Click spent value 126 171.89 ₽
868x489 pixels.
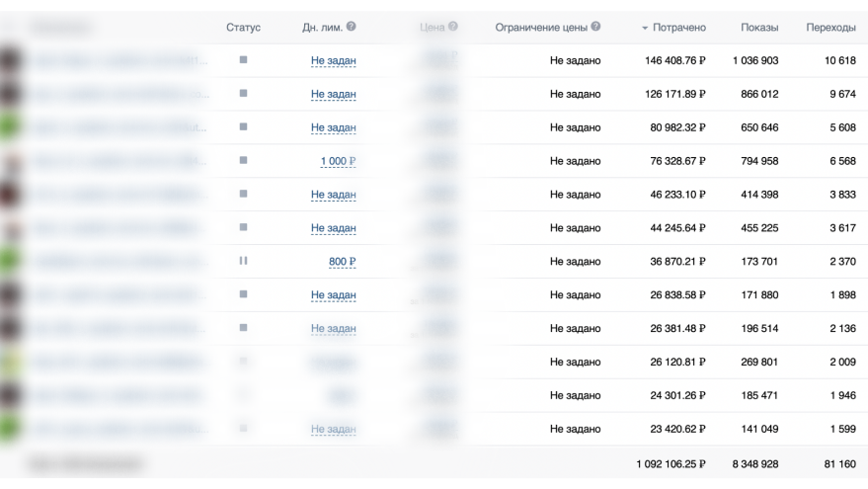click(675, 94)
